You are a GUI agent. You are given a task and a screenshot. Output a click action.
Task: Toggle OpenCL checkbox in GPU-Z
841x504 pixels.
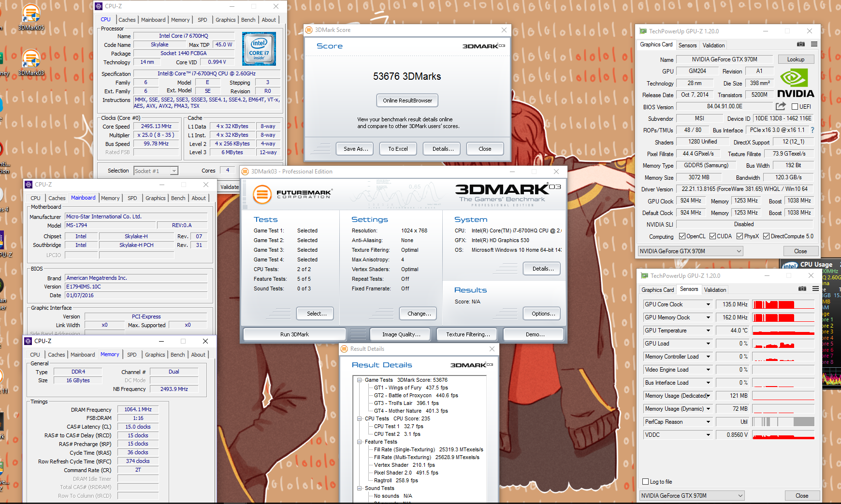pos(682,236)
